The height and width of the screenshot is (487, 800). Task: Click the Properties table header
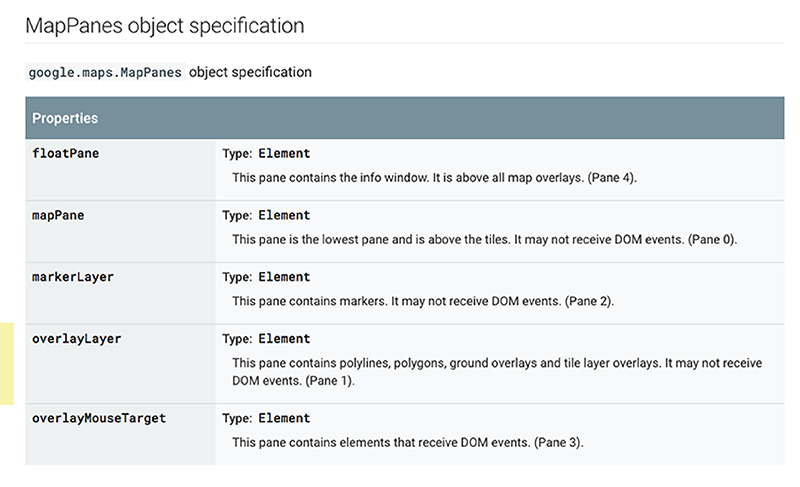(405, 118)
